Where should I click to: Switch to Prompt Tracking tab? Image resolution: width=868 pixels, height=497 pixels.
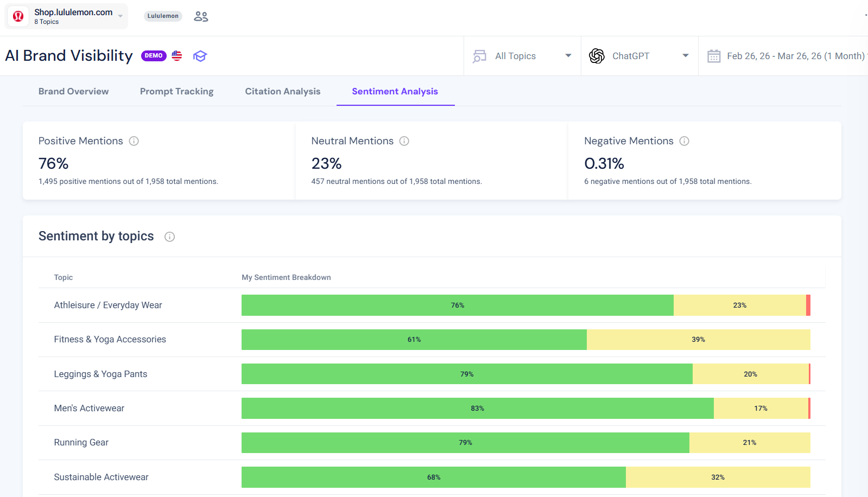click(x=177, y=91)
